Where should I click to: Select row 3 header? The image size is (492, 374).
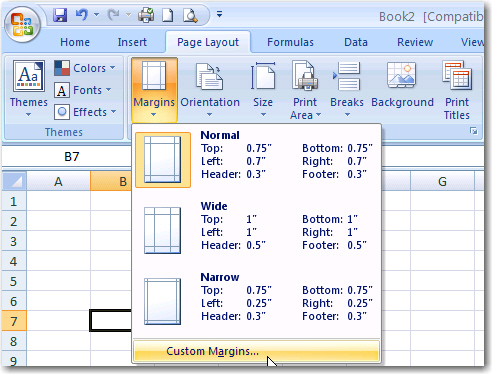coord(14,241)
